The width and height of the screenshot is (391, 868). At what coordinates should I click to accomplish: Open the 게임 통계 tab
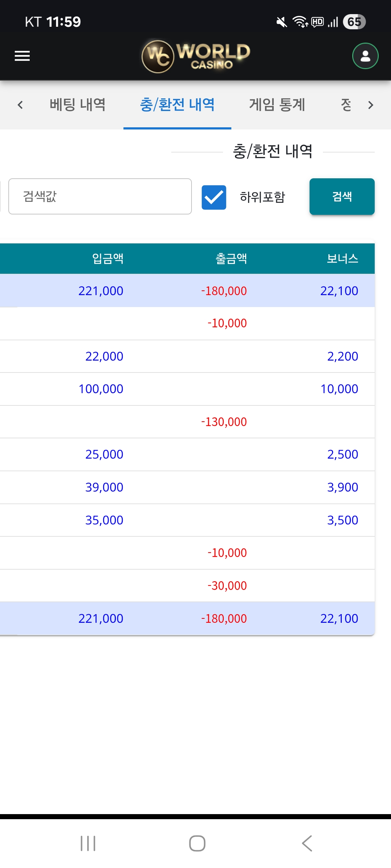(277, 105)
